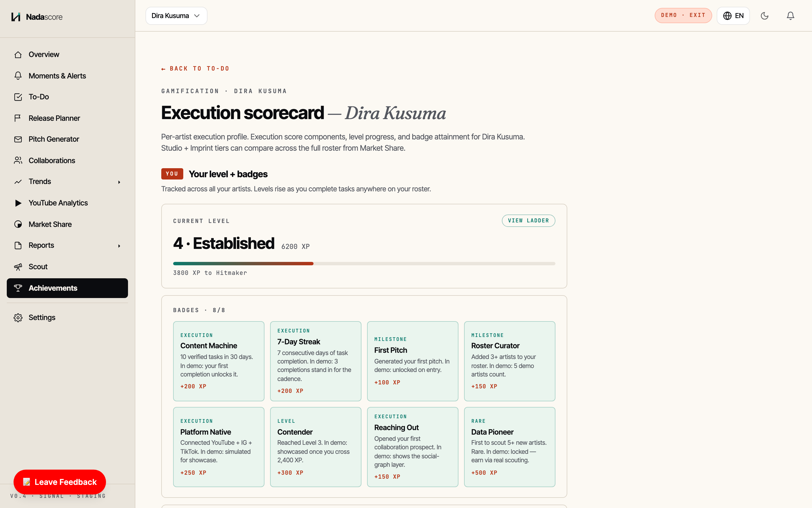Click the Scout telescope icon
Screen dimensions: 812x508
coord(18,267)
